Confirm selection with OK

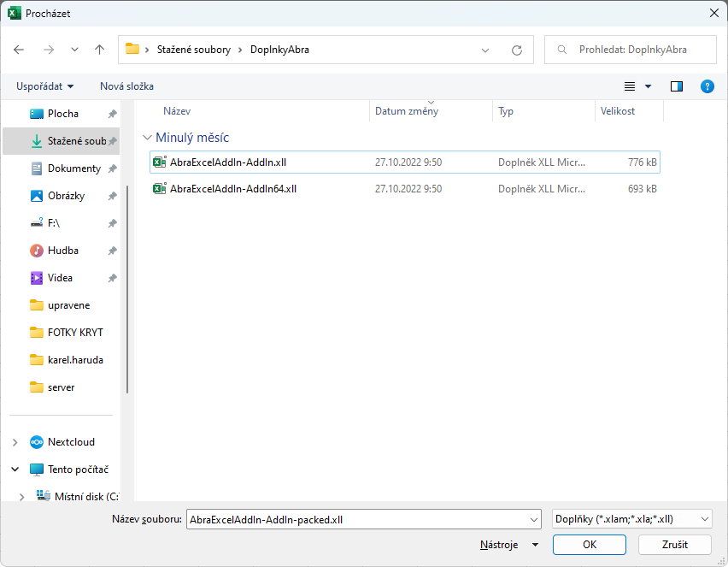point(590,545)
